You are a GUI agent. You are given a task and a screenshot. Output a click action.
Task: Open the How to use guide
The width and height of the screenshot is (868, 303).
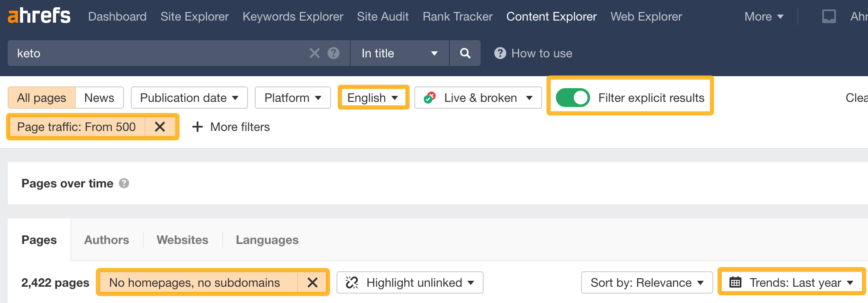533,53
